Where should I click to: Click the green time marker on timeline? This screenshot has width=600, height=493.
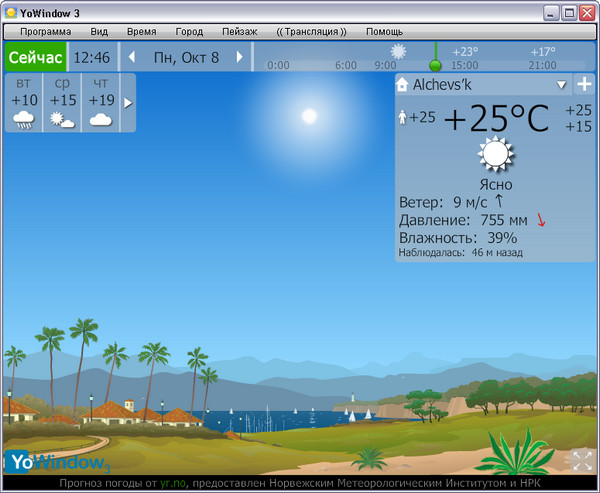[x=435, y=64]
